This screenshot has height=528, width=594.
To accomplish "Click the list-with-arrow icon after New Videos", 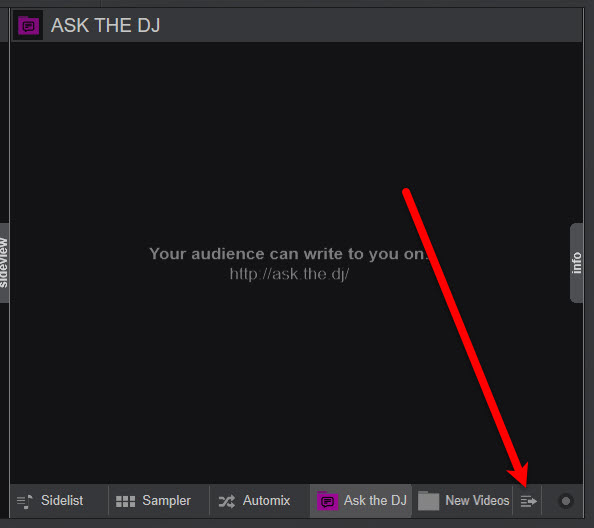I will click(528, 501).
